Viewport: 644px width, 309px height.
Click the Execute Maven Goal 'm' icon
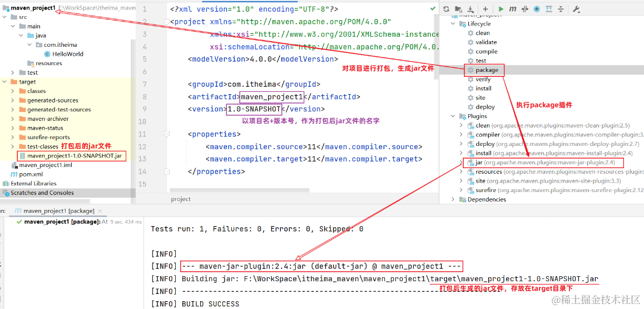point(513,8)
